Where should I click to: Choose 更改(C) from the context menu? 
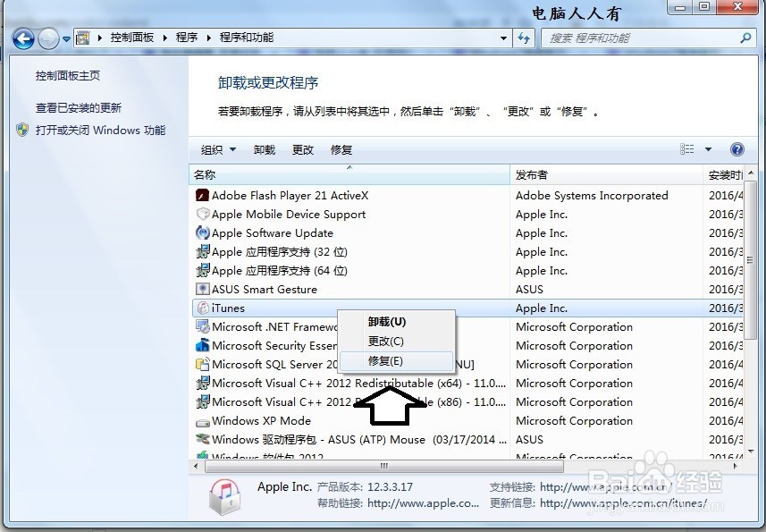(x=396, y=342)
